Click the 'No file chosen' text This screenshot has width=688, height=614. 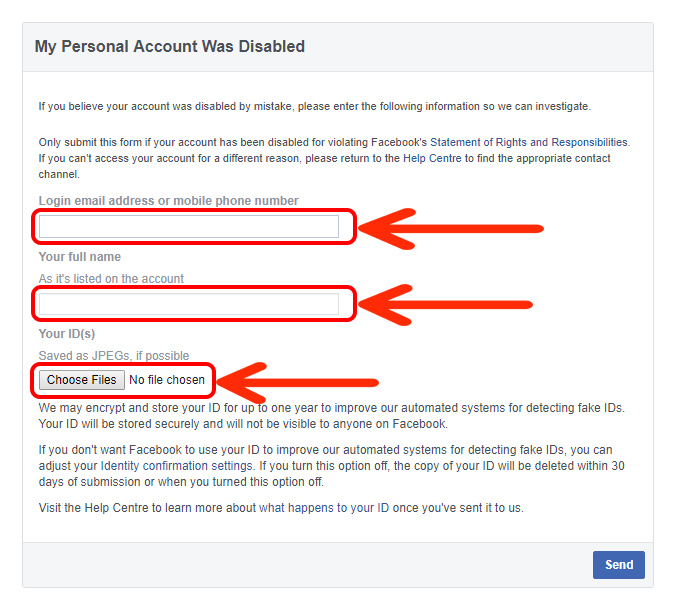167,380
